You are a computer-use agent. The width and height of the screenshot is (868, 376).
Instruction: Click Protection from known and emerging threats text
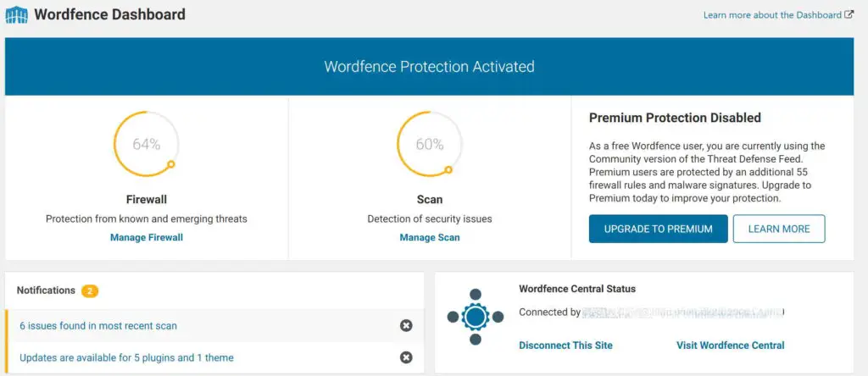point(146,219)
